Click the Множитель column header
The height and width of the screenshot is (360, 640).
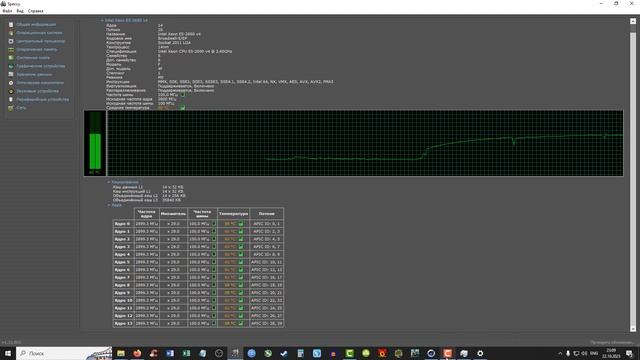[x=173, y=213]
